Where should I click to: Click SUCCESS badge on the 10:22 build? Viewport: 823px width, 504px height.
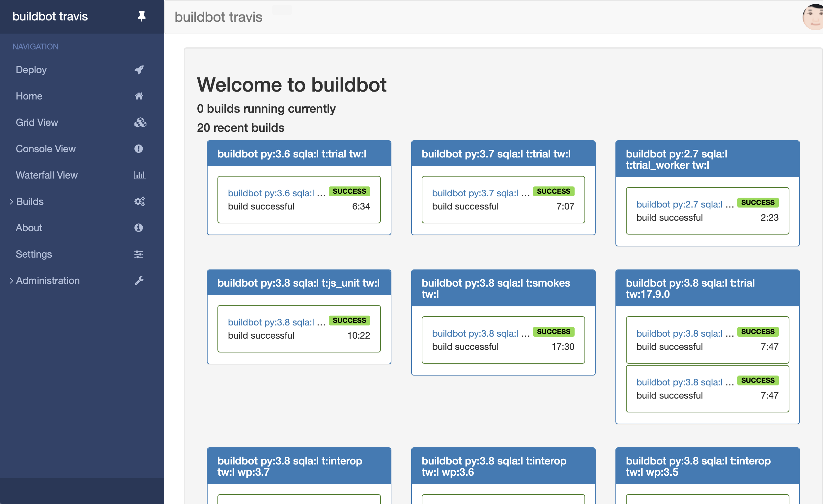tap(349, 321)
